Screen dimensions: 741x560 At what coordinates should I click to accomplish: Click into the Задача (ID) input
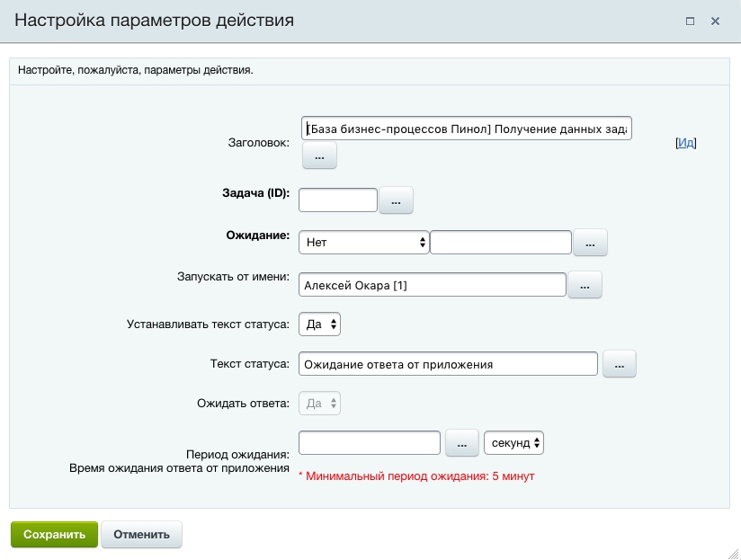point(337,200)
